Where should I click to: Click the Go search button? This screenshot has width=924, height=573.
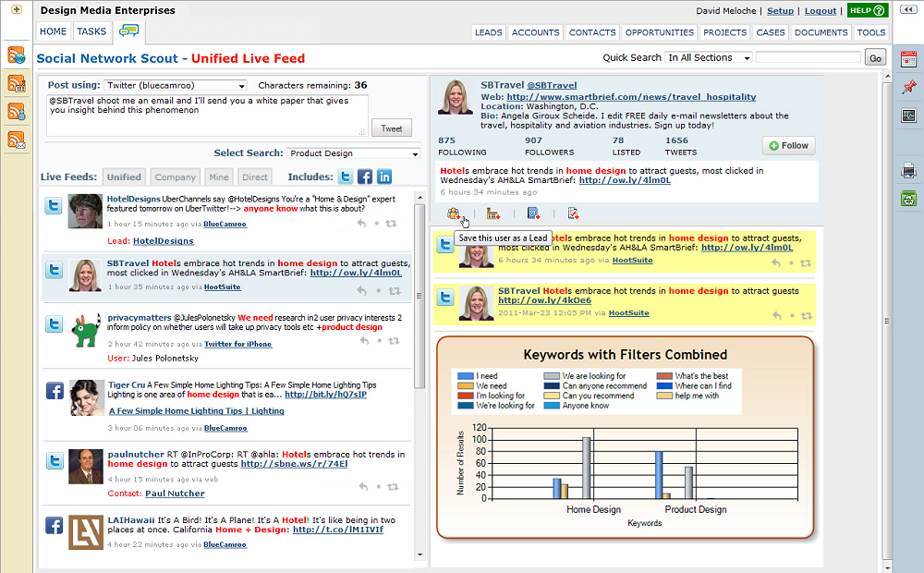pyautogui.click(x=875, y=58)
